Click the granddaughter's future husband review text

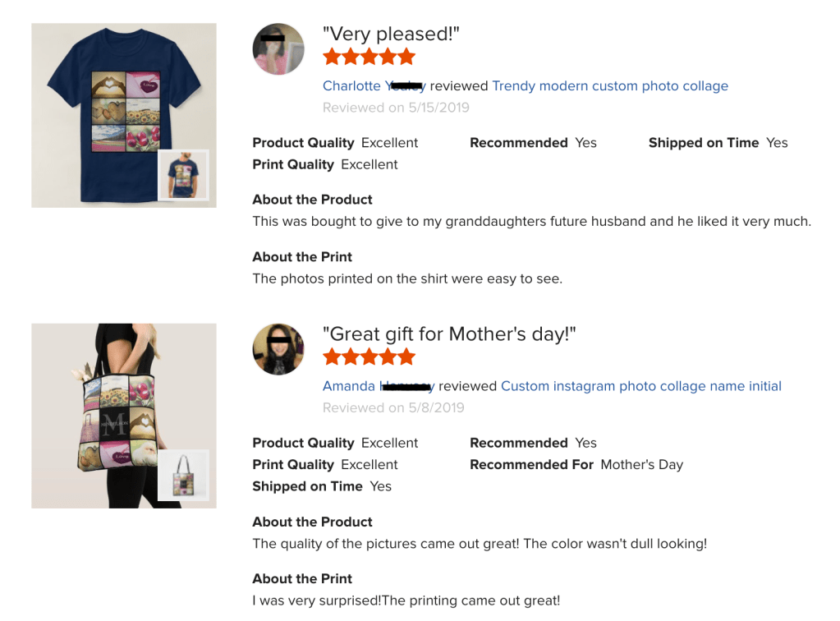tap(531, 221)
